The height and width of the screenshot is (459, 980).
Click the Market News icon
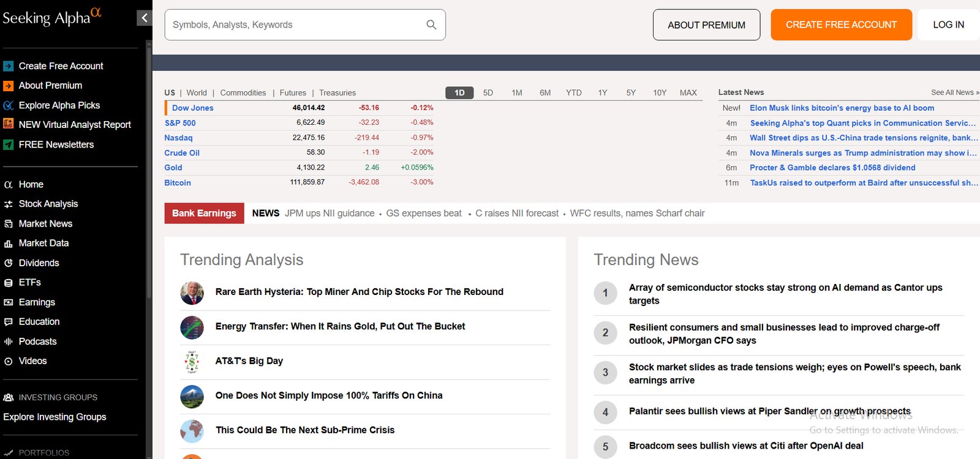pyautogui.click(x=9, y=224)
